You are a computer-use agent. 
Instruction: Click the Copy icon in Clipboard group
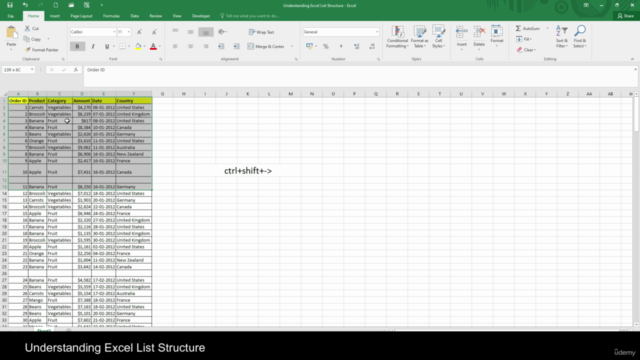tap(27, 39)
